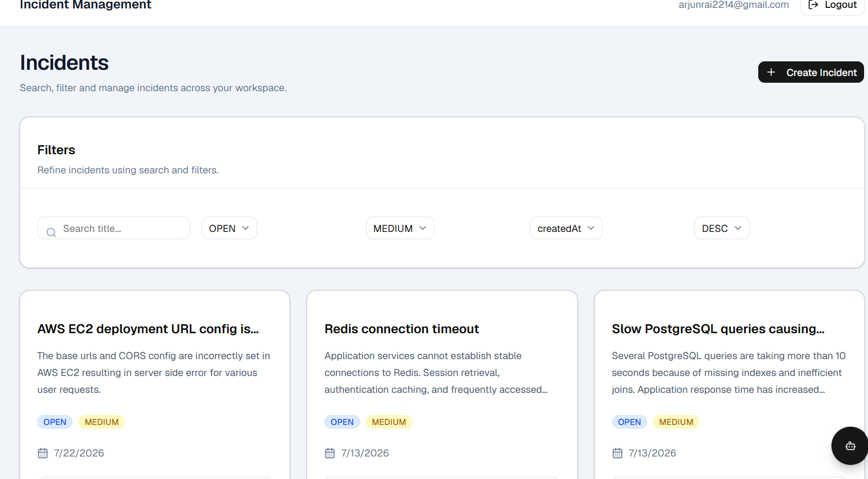This screenshot has width=868, height=479.
Task: Click MEDIUM badge on AWS EC2 card
Action: coord(102,422)
